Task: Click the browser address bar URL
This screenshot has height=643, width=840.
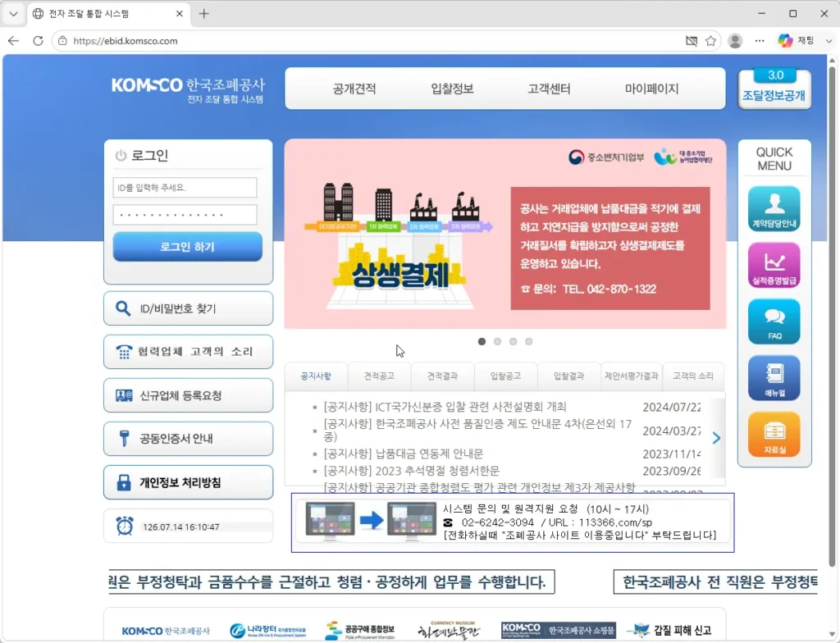Action: (126, 41)
